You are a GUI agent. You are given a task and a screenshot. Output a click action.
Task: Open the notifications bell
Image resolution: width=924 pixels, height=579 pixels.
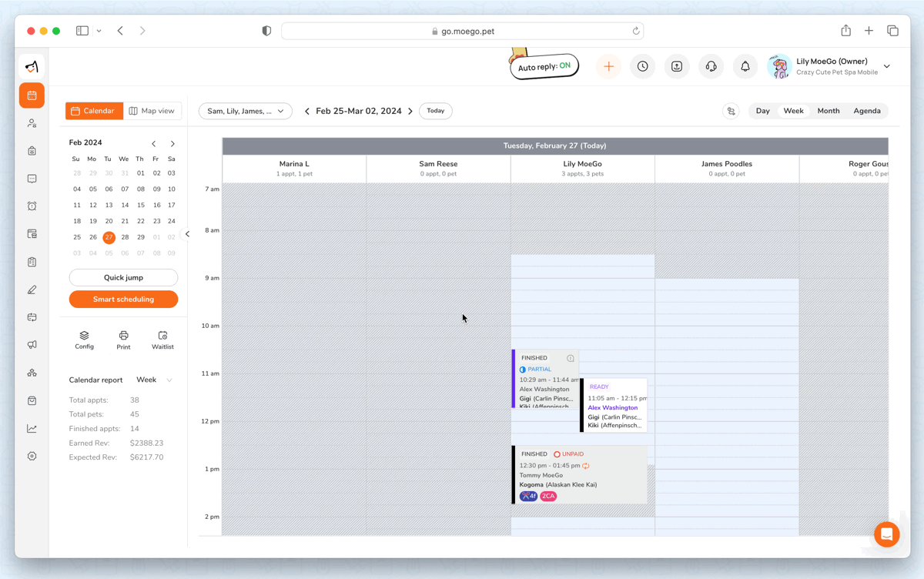[x=745, y=67]
